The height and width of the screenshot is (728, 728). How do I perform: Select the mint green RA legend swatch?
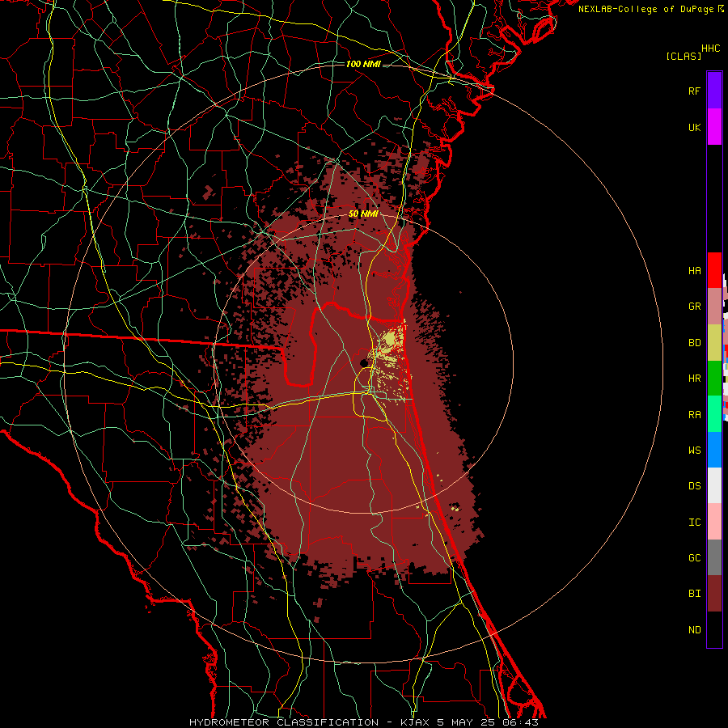(x=714, y=414)
